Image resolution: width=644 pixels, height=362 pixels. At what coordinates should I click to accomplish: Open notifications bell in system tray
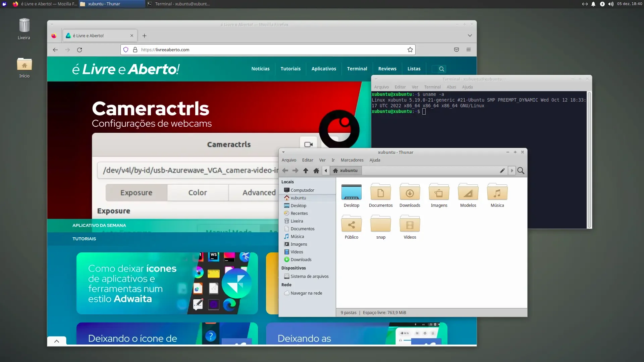pos(593,4)
